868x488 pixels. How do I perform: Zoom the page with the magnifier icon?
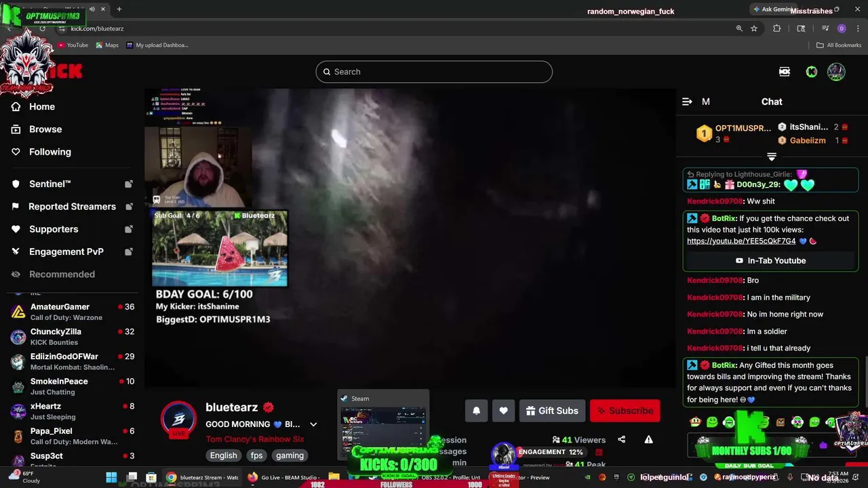pyautogui.click(x=739, y=28)
